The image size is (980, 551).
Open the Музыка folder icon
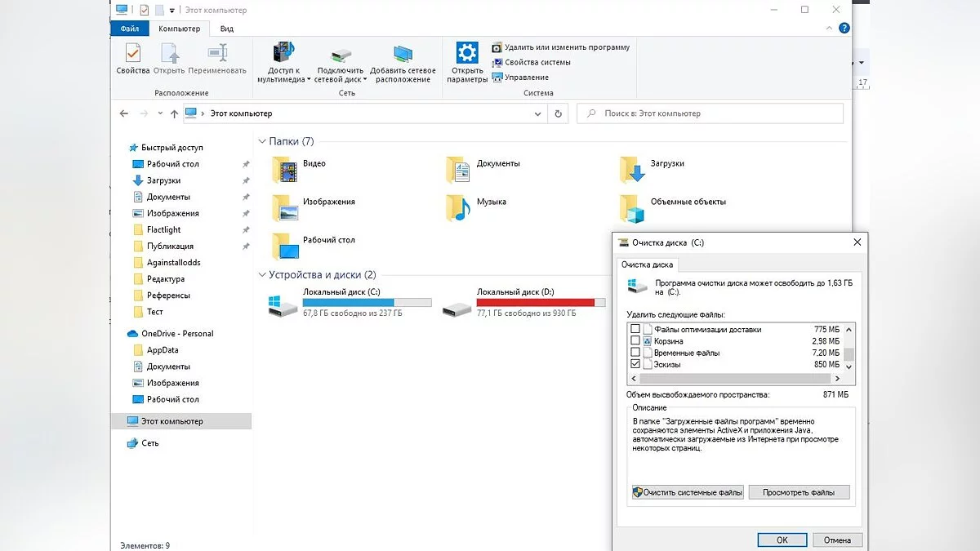pos(458,207)
